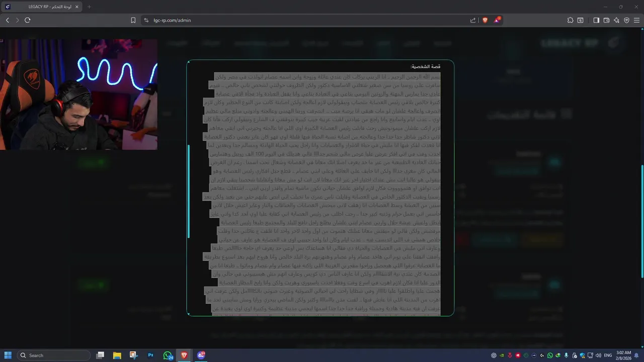
Task: Open Brave Rewards triangle icon
Action: tap(497, 20)
